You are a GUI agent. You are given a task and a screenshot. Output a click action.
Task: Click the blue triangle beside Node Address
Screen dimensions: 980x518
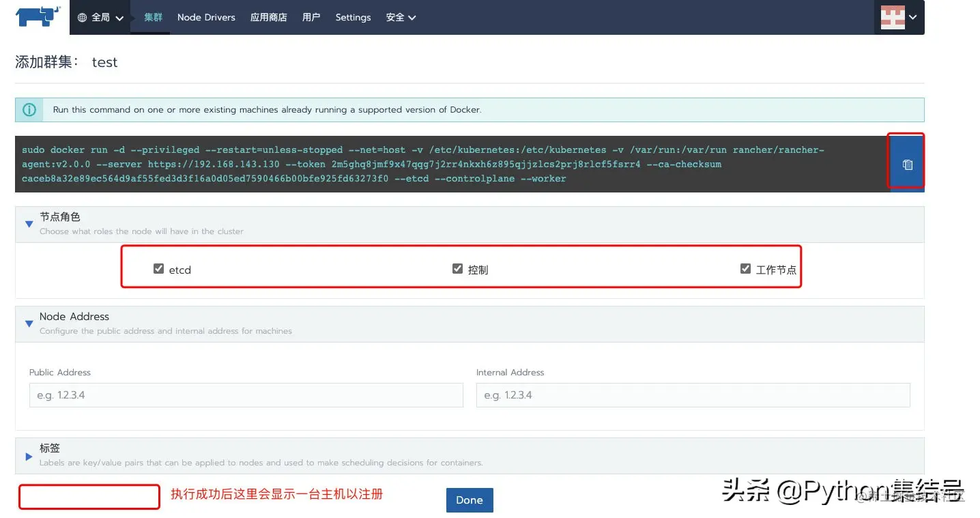pyautogui.click(x=28, y=323)
